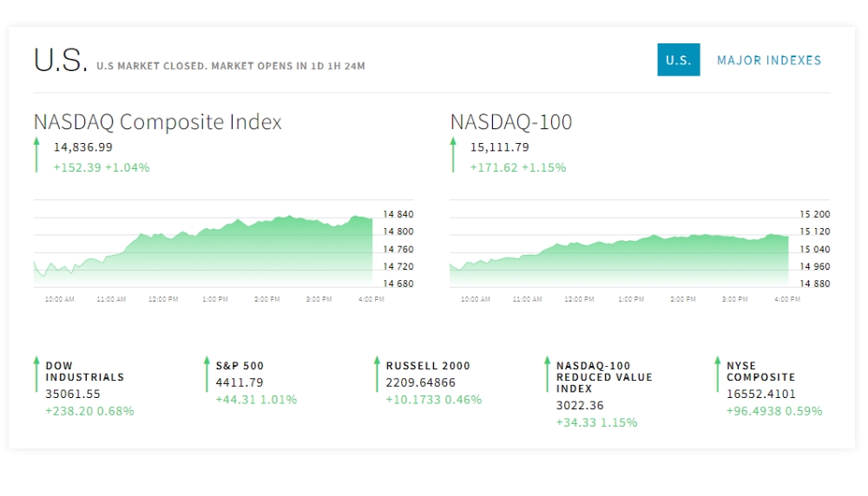Click the NYSE Composite up arrow icon
Image resolution: width=868 pixels, height=496 pixels.
[718, 374]
